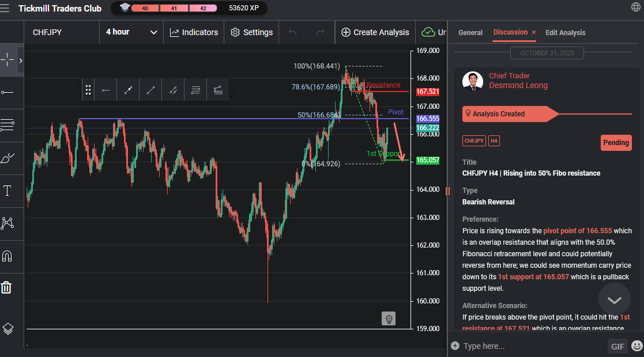Open the 4 hour timeframe dropdown
This screenshot has width=644, height=357.
click(x=131, y=32)
